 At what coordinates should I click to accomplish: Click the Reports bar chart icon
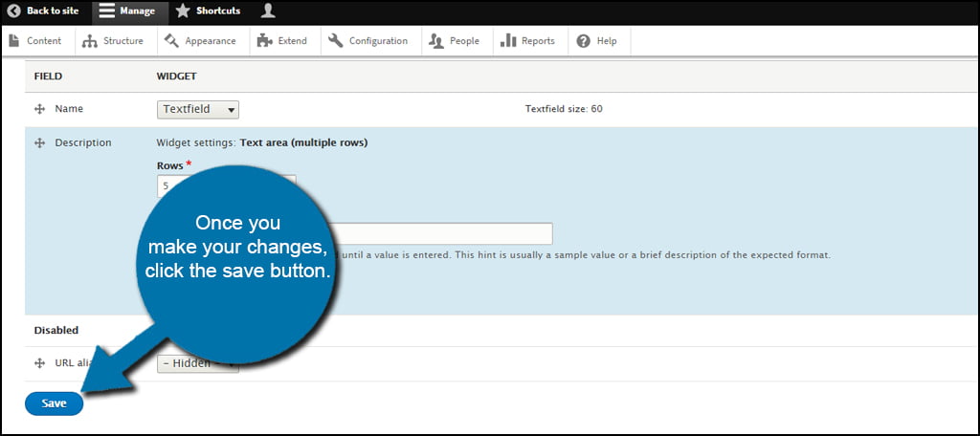coord(508,40)
